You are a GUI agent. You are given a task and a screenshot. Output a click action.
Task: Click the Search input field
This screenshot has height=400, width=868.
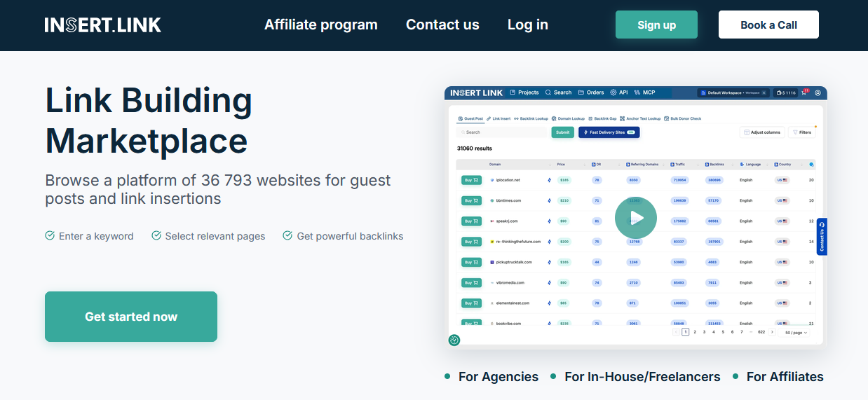click(x=502, y=132)
